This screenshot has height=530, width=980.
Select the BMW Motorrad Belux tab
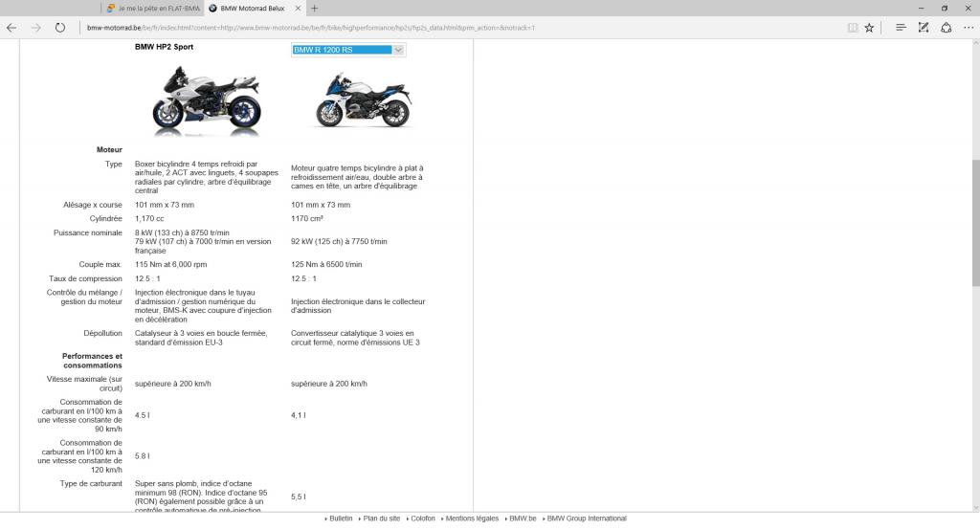[x=253, y=8]
